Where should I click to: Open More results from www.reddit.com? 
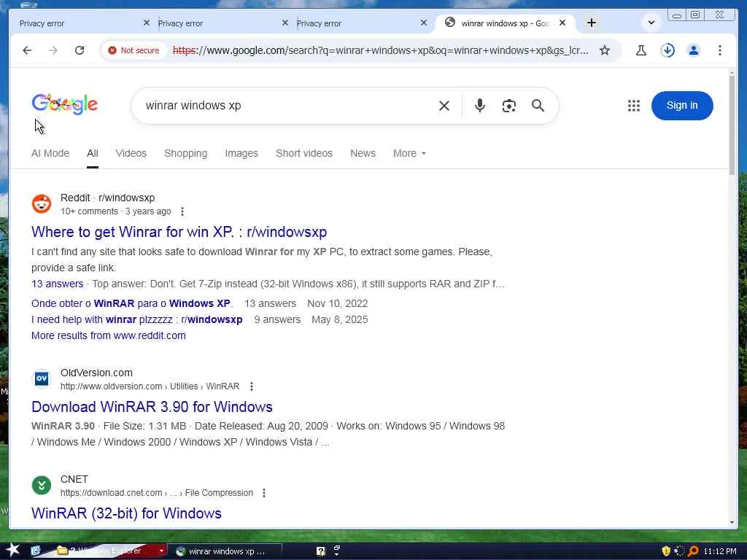click(x=109, y=335)
